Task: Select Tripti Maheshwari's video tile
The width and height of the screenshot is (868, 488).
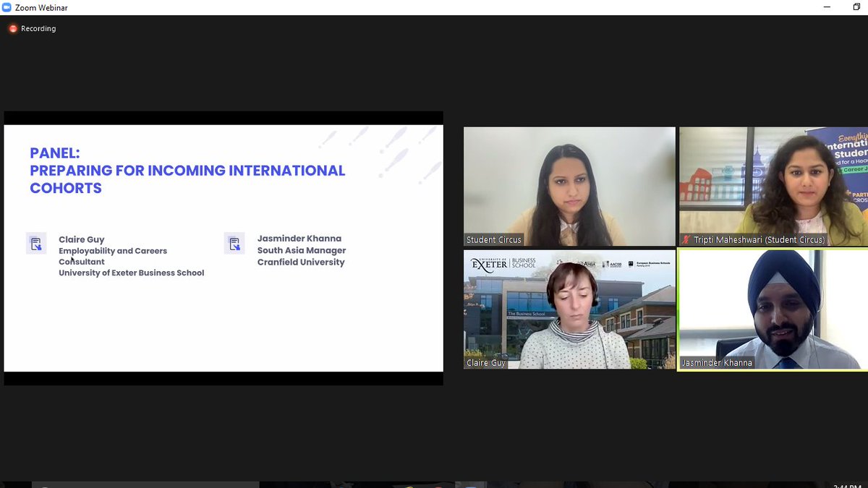Action: click(x=773, y=187)
